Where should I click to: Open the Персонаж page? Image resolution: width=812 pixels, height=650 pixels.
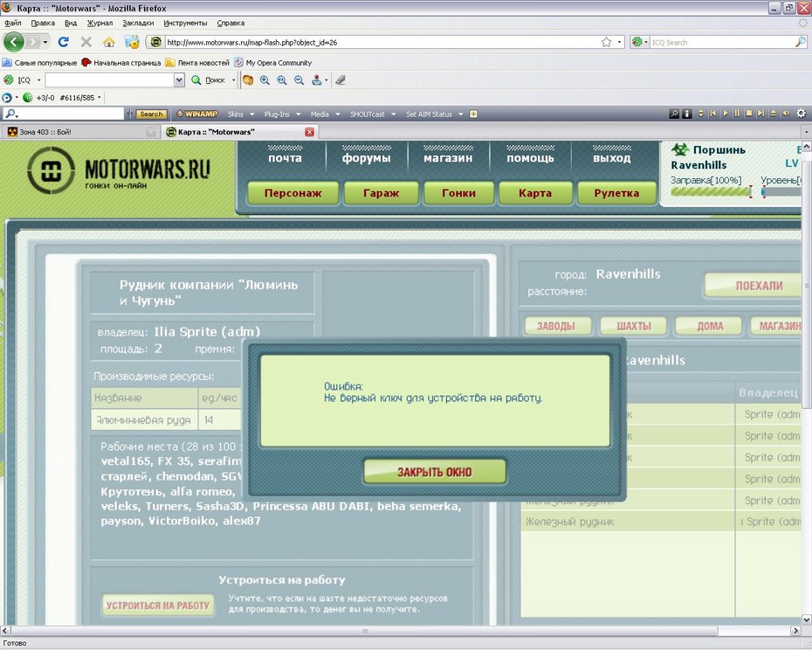click(293, 193)
